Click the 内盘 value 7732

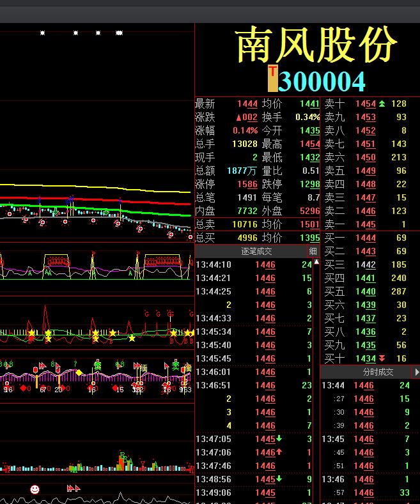(247, 211)
